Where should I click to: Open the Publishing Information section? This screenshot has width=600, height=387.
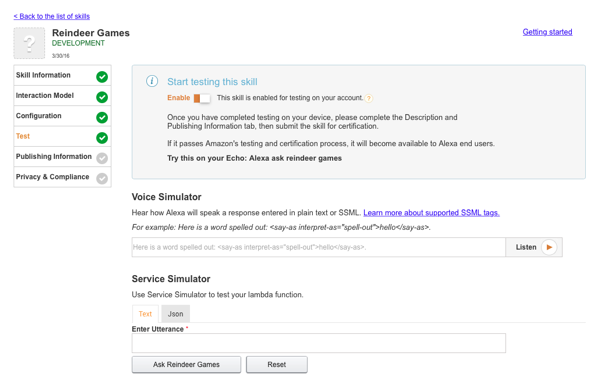pyautogui.click(x=62, y=157)
